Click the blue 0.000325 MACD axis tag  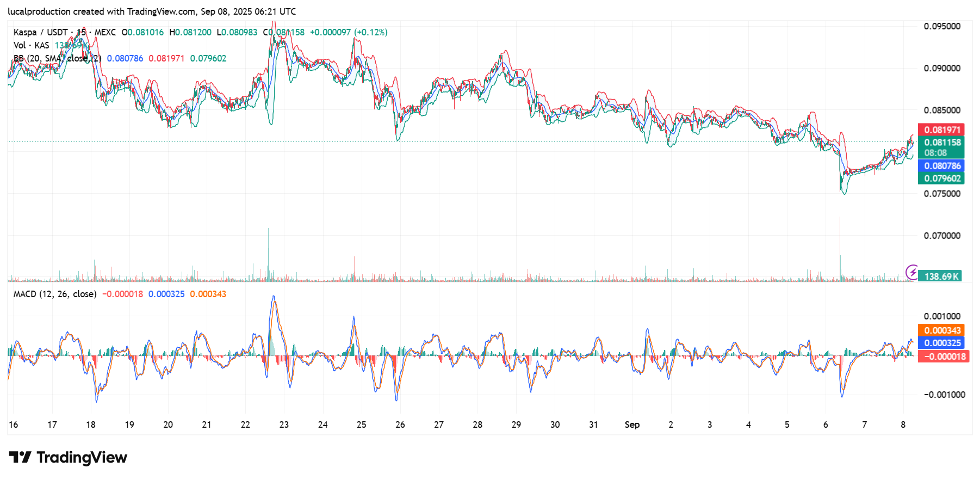click(x=941, y=343)
